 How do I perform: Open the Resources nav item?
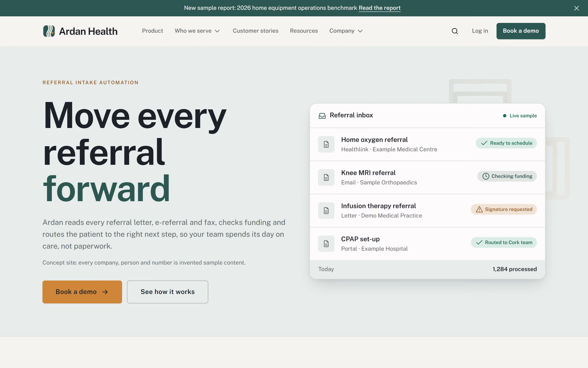304,31
